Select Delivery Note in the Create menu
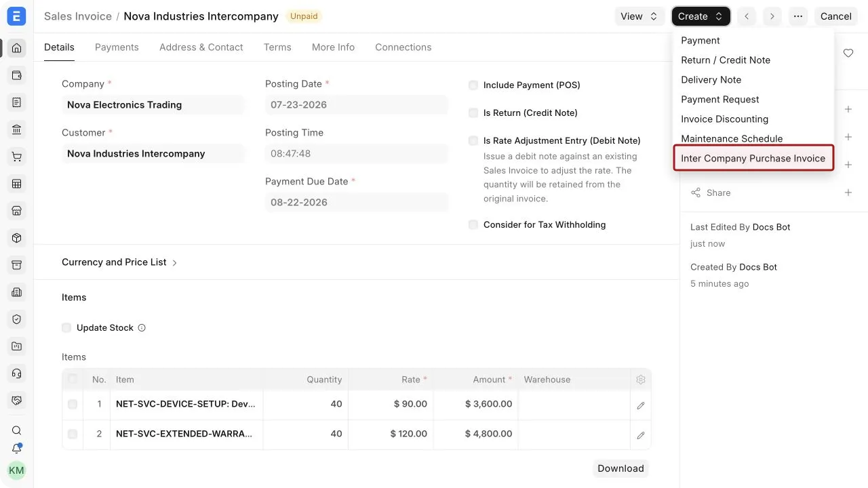This screenshot has height=488, width=868. 711,80
